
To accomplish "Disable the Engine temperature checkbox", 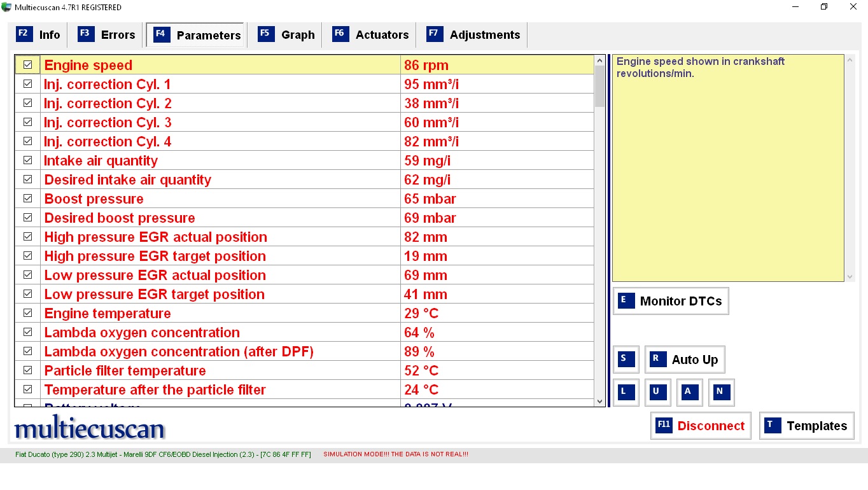I will click(27, 313).
